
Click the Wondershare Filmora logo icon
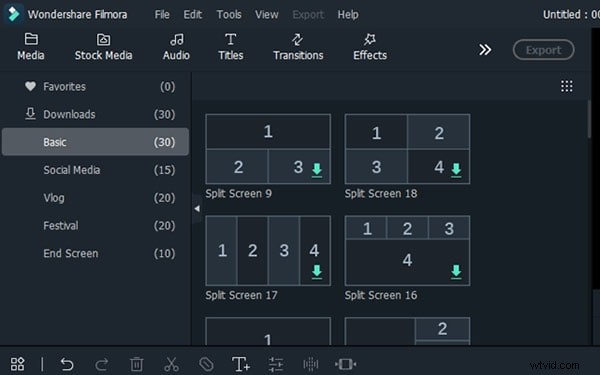click(x=14, y=14)
